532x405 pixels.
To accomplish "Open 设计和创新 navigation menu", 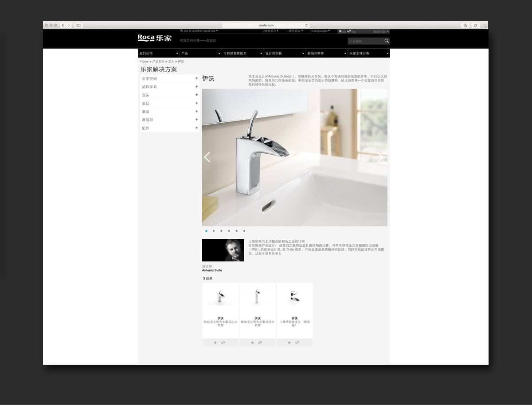I will pos(284,53).
